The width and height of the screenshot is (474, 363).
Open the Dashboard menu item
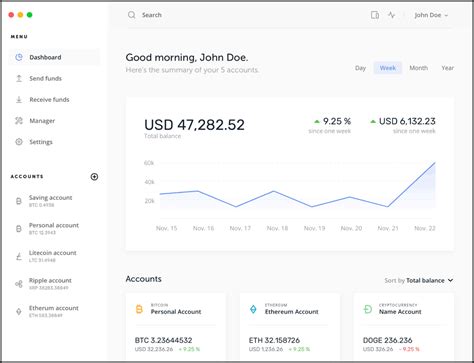(54, 57)
